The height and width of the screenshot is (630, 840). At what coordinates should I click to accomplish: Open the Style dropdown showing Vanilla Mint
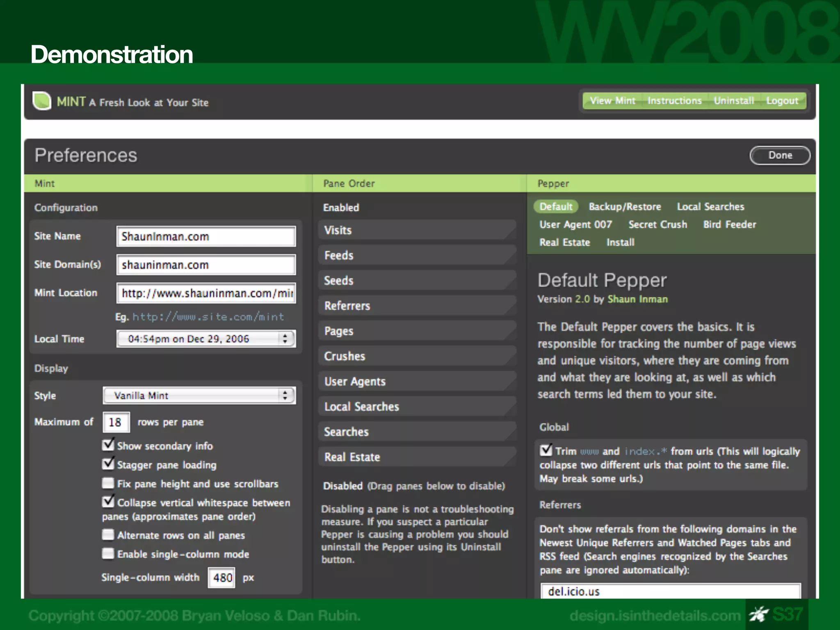[x=199, y=395]
